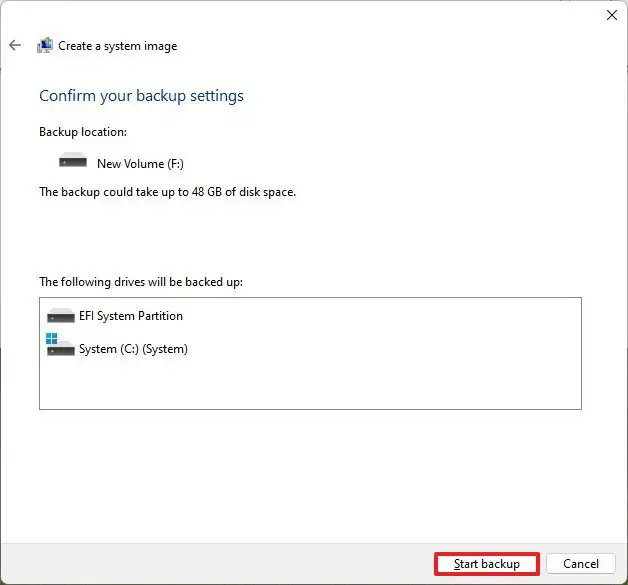Click the following drives will be backed up label
628x585 pixels.
[141, 282]
